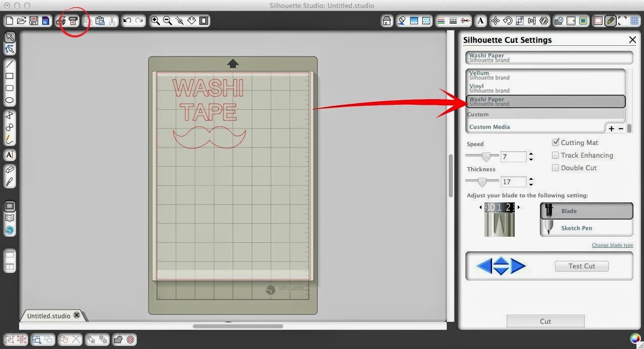The width and height of the screenshot is (644, 349).
Task: Select the Eraser tool
Action: tap(10, 170)
